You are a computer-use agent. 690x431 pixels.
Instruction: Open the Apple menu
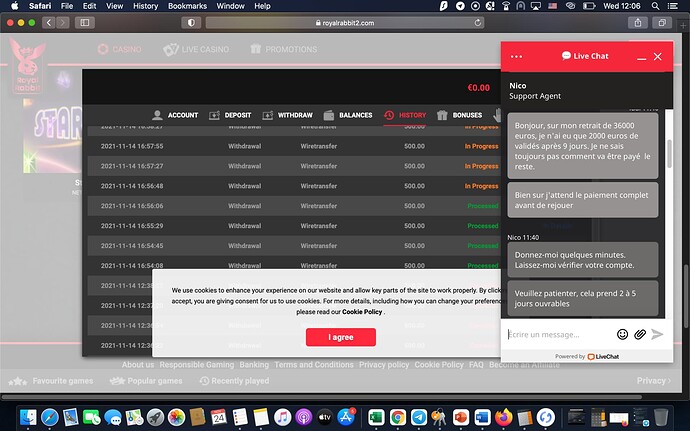tap(15, 6)
